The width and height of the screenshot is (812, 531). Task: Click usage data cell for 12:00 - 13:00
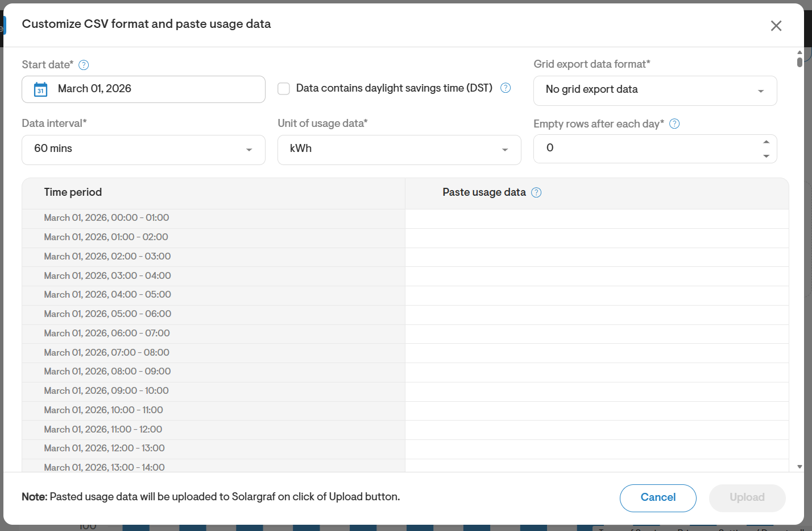point(596,449)
